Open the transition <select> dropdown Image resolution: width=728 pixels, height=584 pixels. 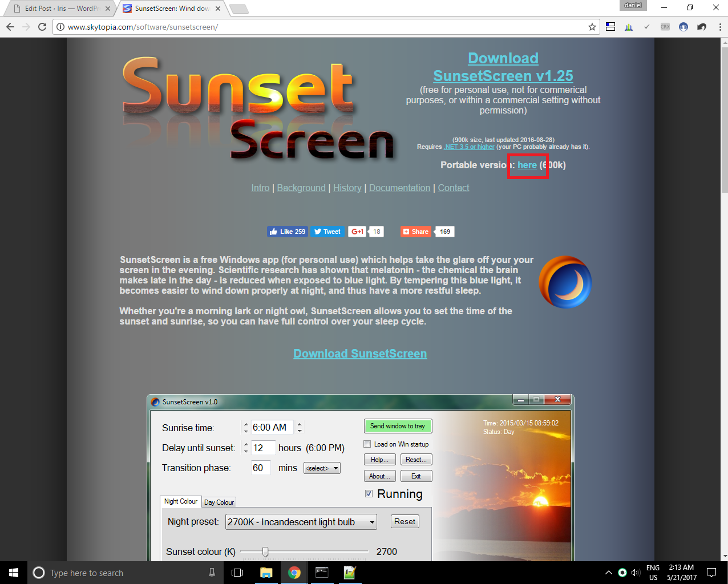point(322,468)
